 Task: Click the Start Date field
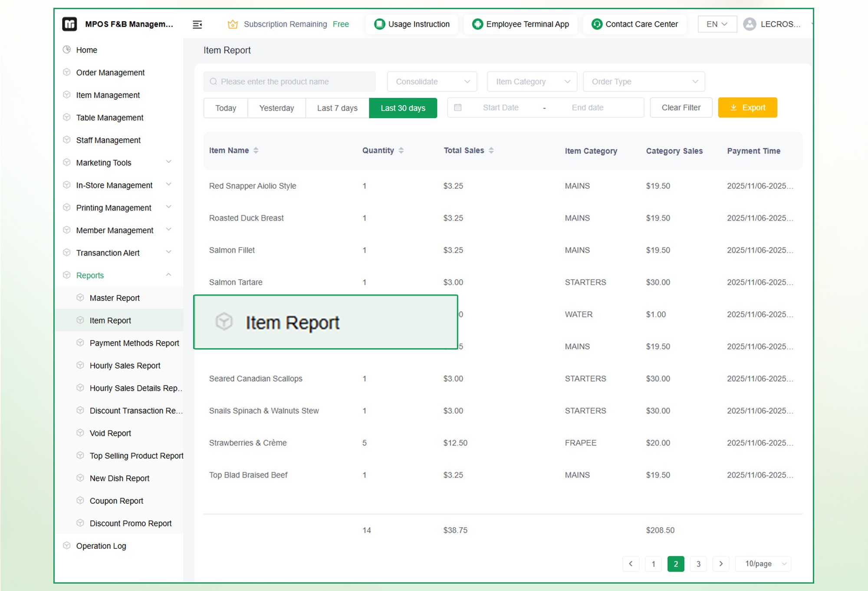pyautogui.click(x=500, y=108)
